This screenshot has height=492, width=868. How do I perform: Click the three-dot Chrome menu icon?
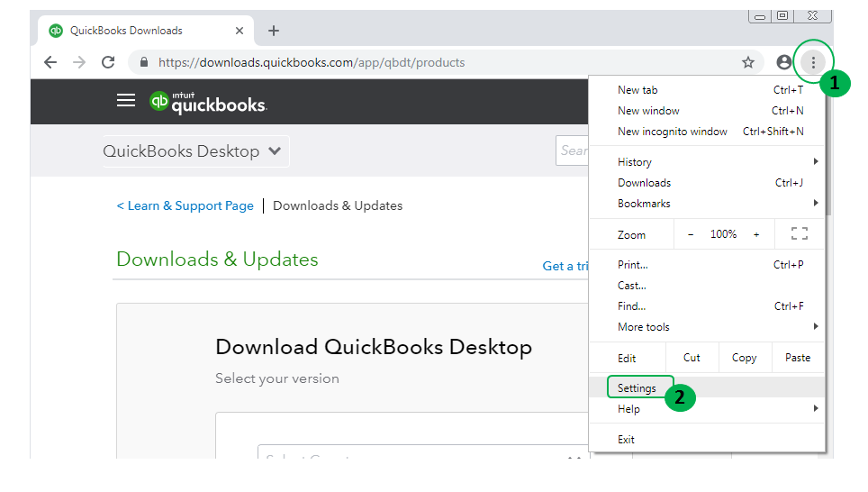click(813, 62)
